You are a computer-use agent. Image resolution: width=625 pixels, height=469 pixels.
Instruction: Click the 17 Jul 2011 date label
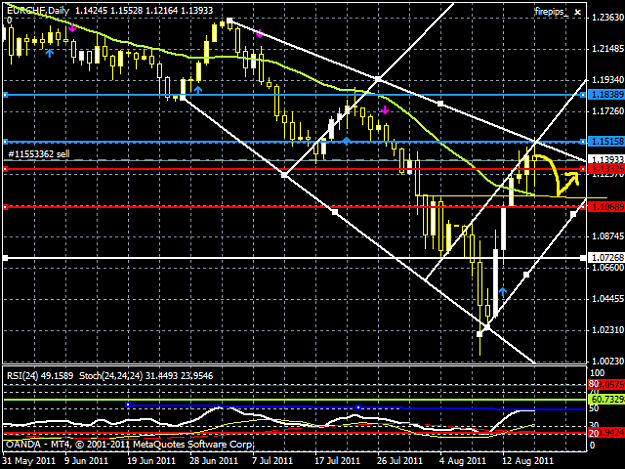click(x=338, y=461)
